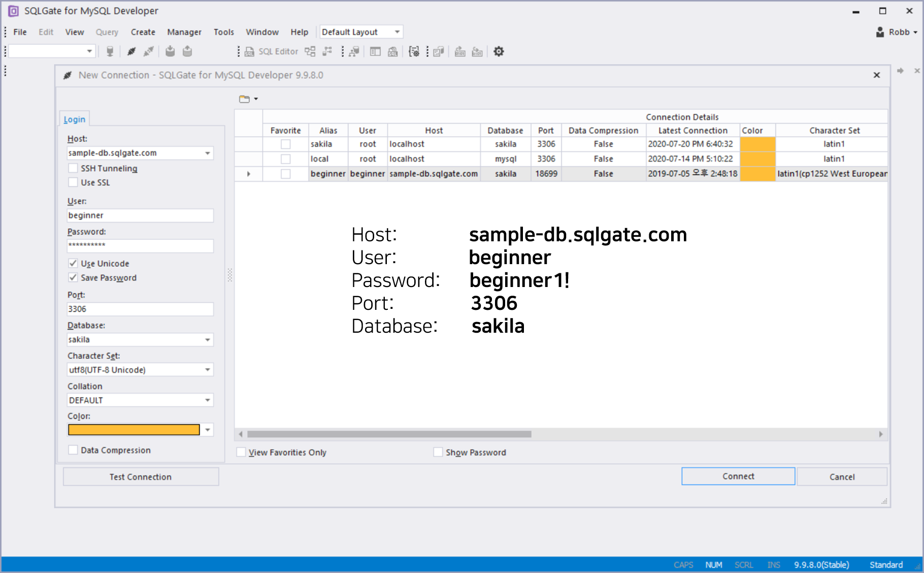The height and width of the screenshot is (573, 924).
Task: Click the User input field
Action: pos(140,215)
